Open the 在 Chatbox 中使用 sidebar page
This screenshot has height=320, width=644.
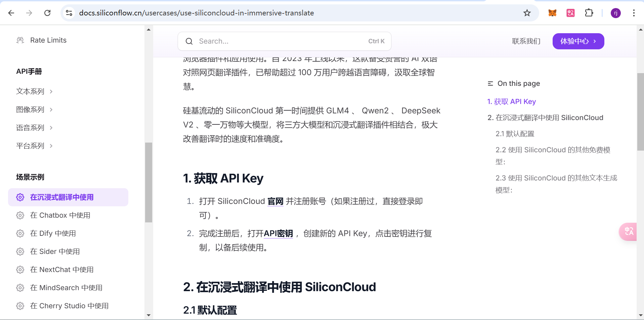(x=60, y=215)
